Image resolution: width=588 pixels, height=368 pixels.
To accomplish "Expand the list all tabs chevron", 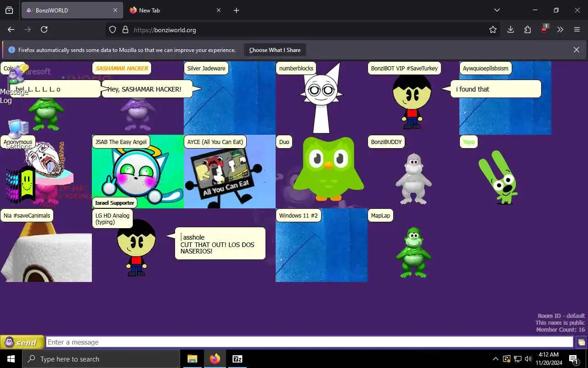I will tap(497, 10).
